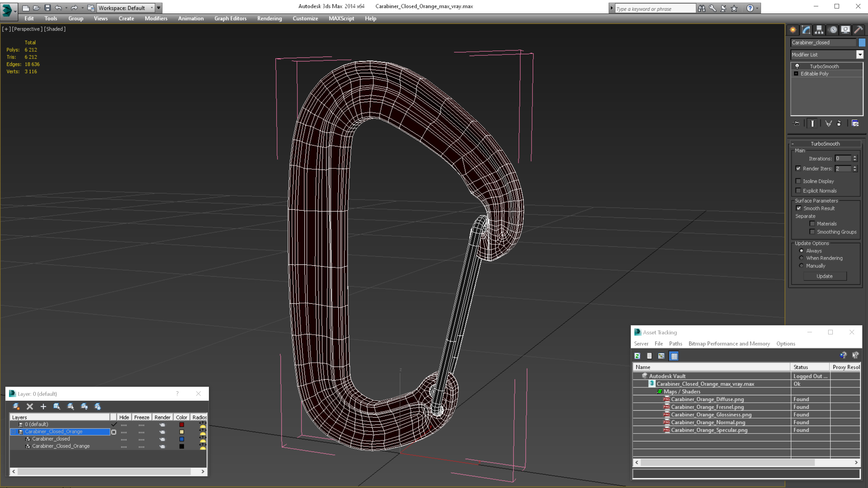Image resolution: width=868 pixels, height=488 pixels.
Task: Click the Status column header in Asset Tracking
Action: pyautogui.click(x=810, y=367)
